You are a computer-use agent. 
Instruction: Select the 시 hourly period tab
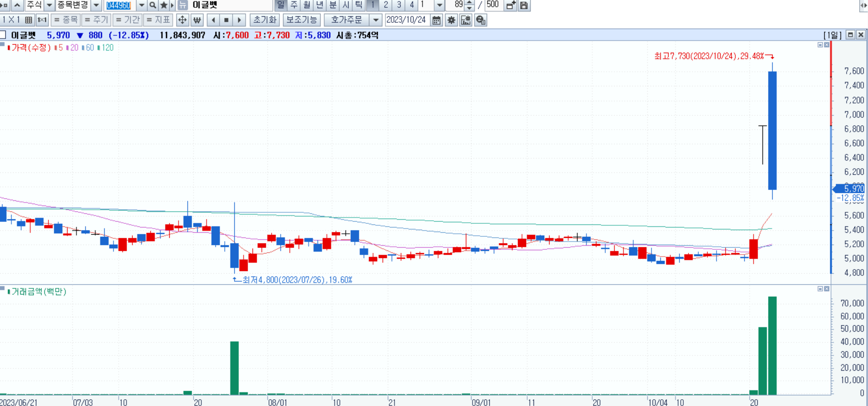346,5
